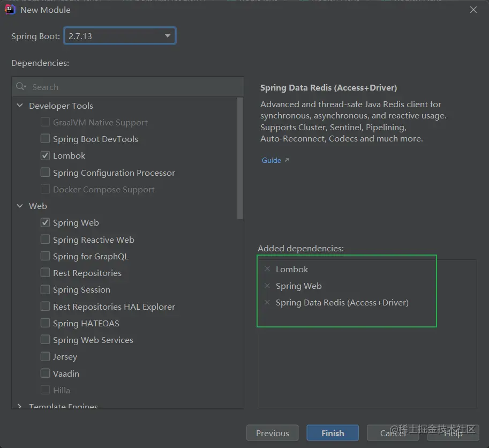The width and height of the screenshot is (489, 448).
Task: Click the Help button
Action: [x=453, y=433]
